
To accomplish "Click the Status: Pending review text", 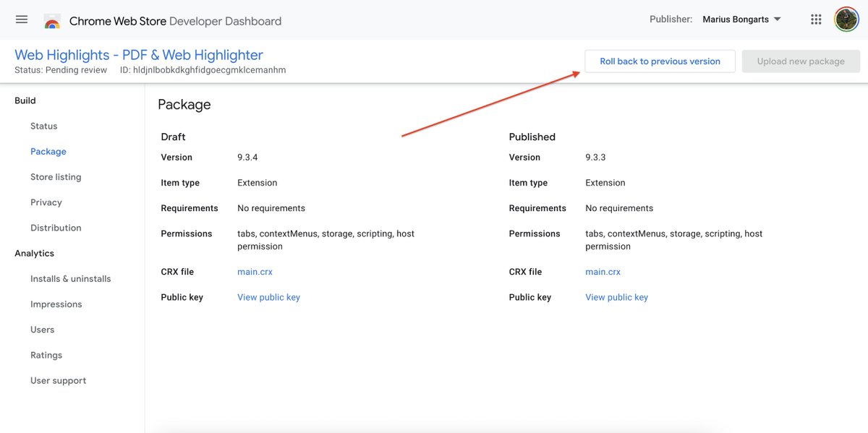I will coord(61,70).
